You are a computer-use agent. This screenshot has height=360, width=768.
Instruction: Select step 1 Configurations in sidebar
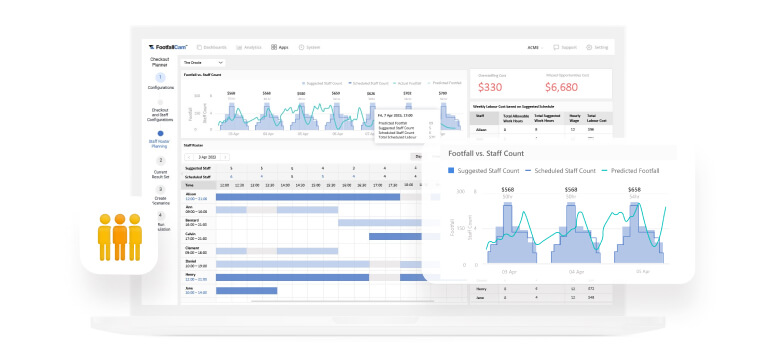click(161, 81)
